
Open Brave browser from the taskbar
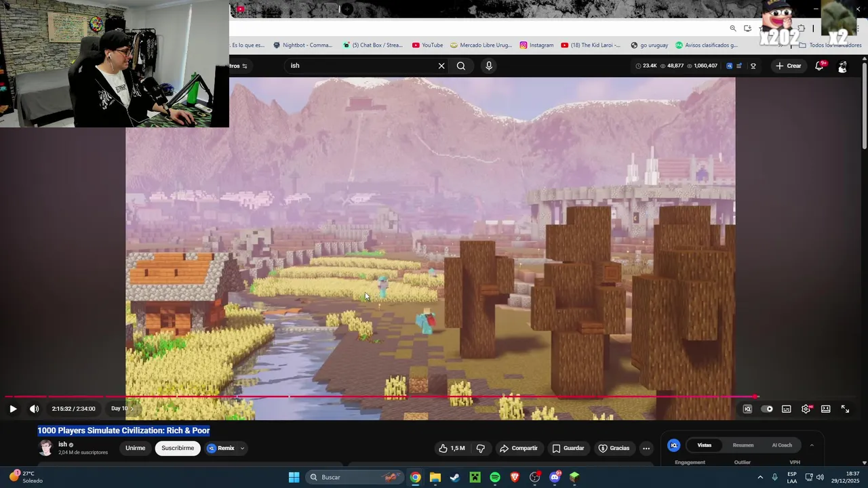515,477
